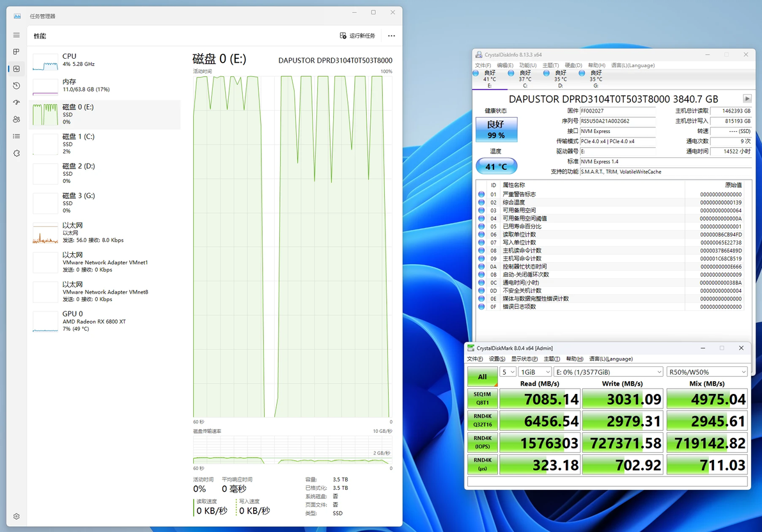Run the SEQ1M Q8T1 test
Image resolution: width=762 pixels, height=532 pixels.
click(x=482, y=398)
